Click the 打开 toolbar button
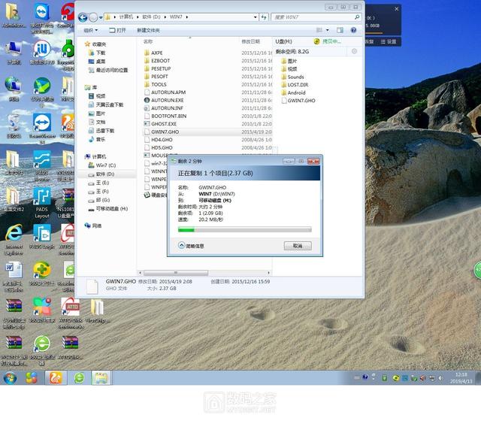This screenshot has height=448, width=481. (118, 30)
